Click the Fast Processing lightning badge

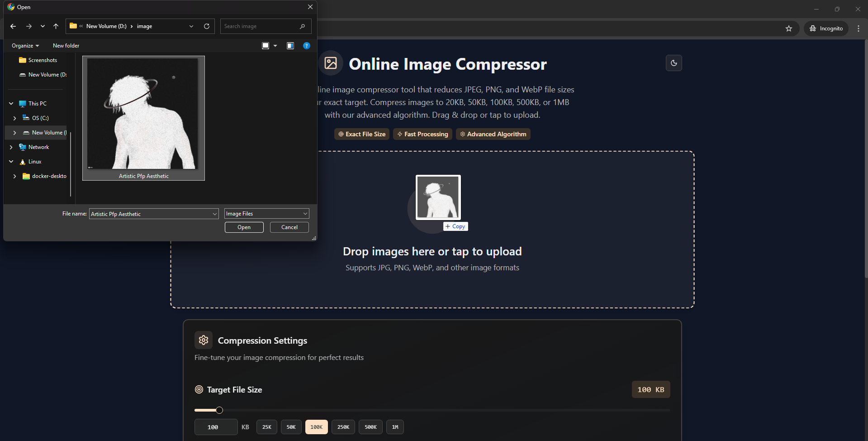tap(399, 134)
